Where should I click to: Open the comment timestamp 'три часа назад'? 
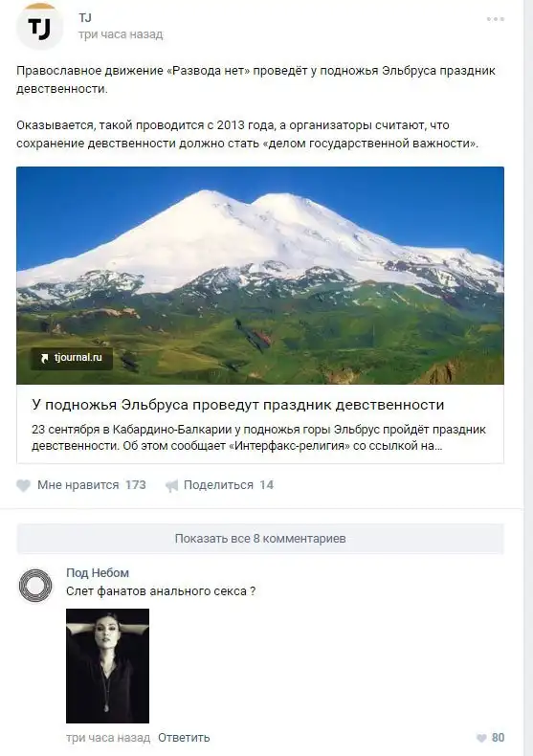click(x=108, y=738)
